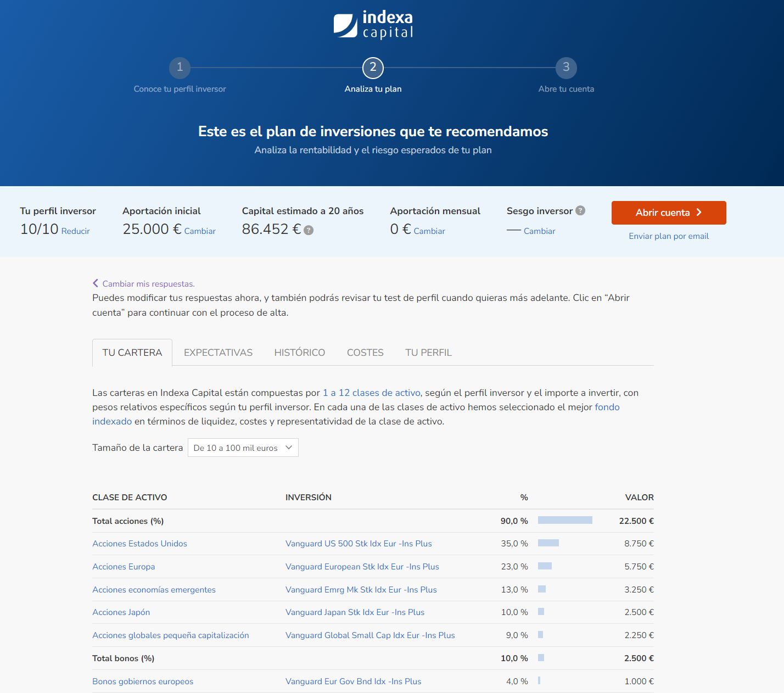784x693 pixels.
Task: Click the 22.500 € Total acciones value
Action: coord(636,521)
